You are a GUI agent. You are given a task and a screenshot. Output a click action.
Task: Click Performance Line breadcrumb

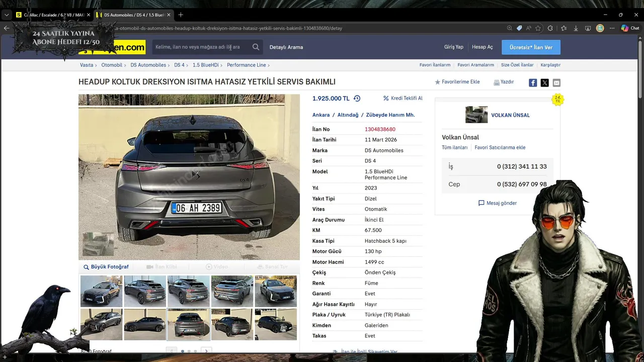click(x=247, y=65)
